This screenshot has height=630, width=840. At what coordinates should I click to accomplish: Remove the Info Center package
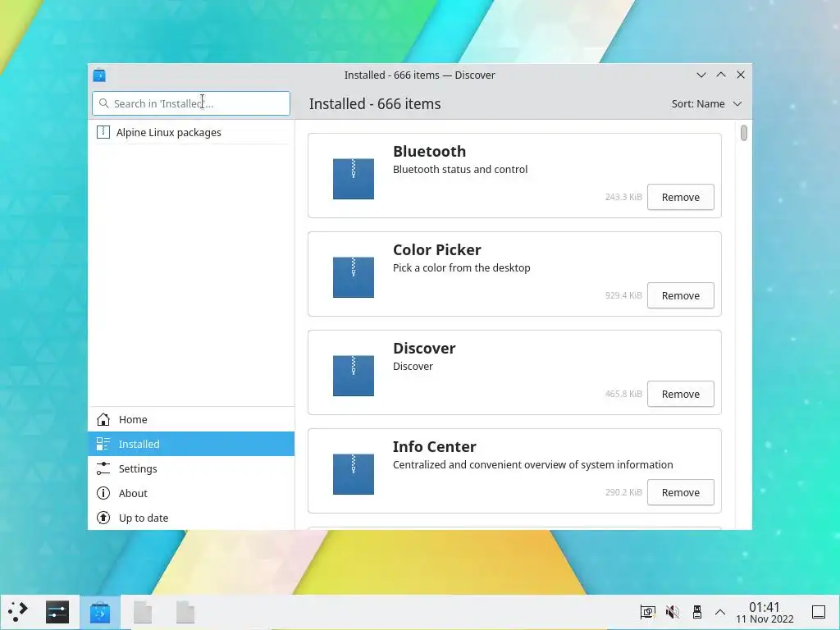tap(680, 493)
